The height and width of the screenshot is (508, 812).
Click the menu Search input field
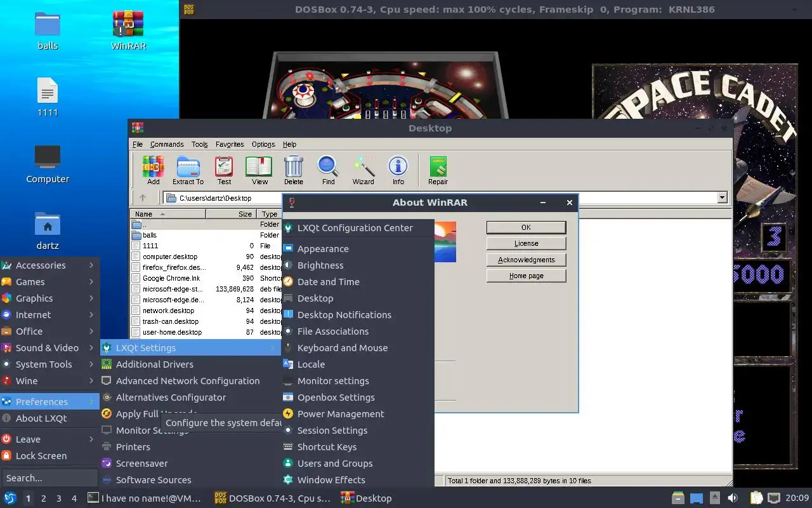click(49, 478)
